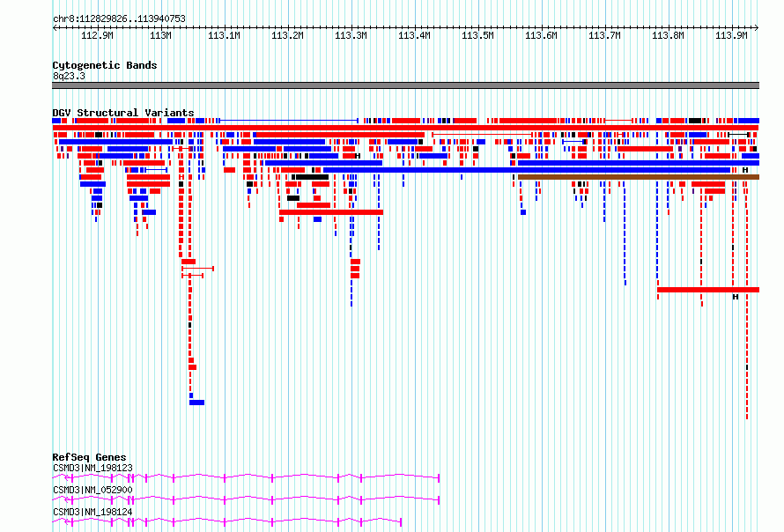This screenshot has height=532, width=784.
Task: Click the 113.2M ruler tick label
Action: 287,35
